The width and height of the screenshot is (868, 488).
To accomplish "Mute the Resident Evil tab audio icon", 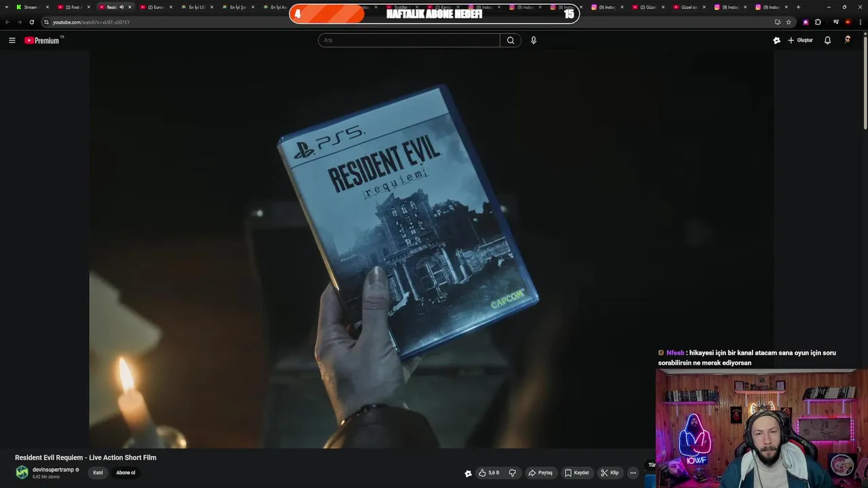I will (121, 7).
